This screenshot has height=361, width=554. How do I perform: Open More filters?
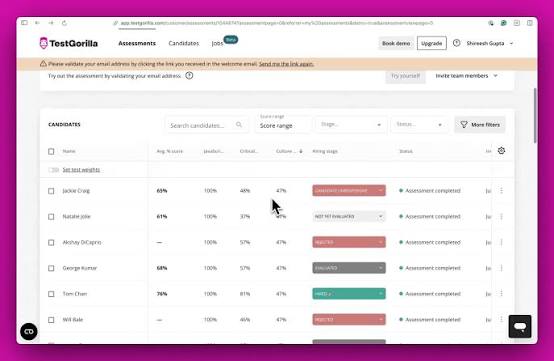480,125
